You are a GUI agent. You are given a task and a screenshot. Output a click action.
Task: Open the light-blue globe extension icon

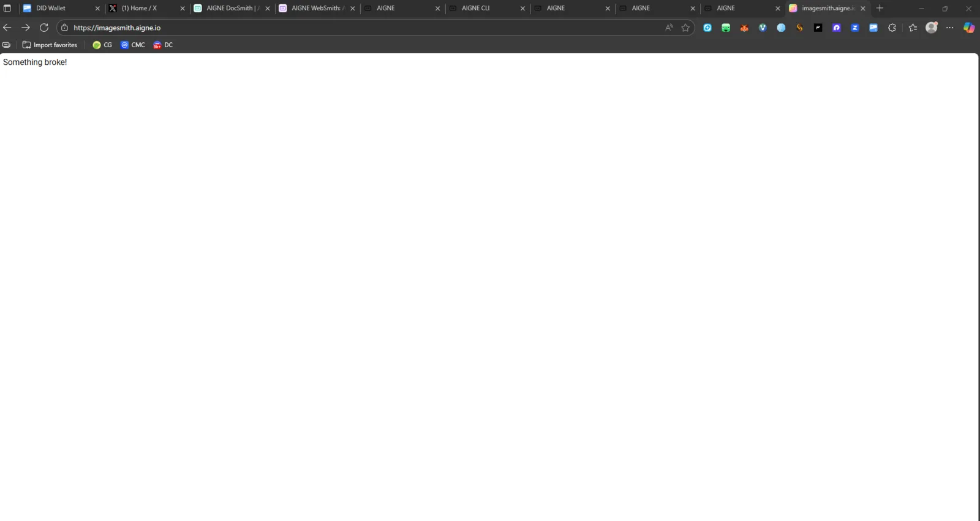point(781,28)
